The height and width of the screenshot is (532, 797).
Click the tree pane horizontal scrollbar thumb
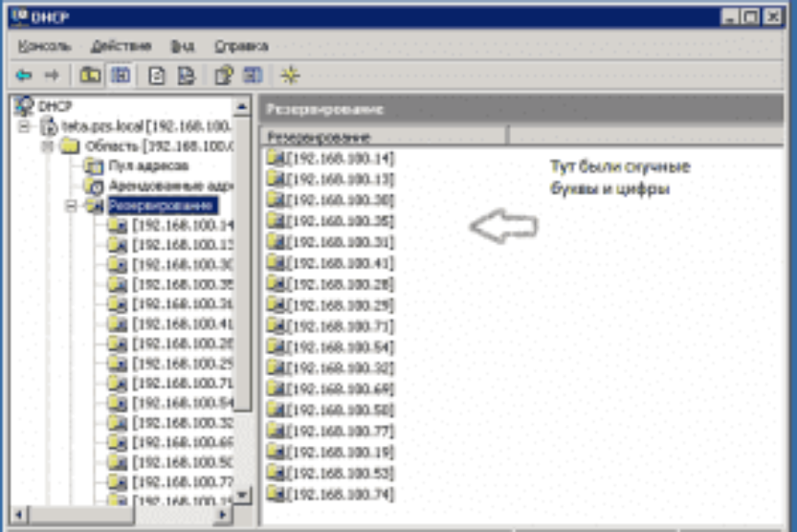click(80, 515)
